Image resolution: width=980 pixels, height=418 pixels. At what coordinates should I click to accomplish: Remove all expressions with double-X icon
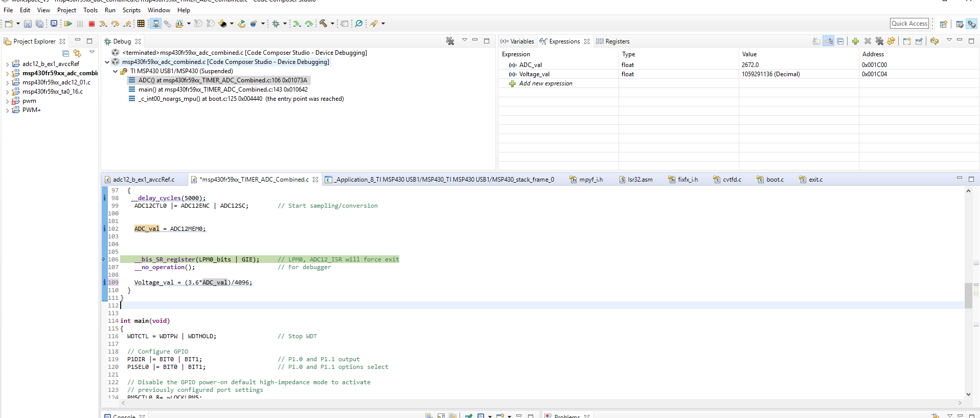[x=879, y=41]
